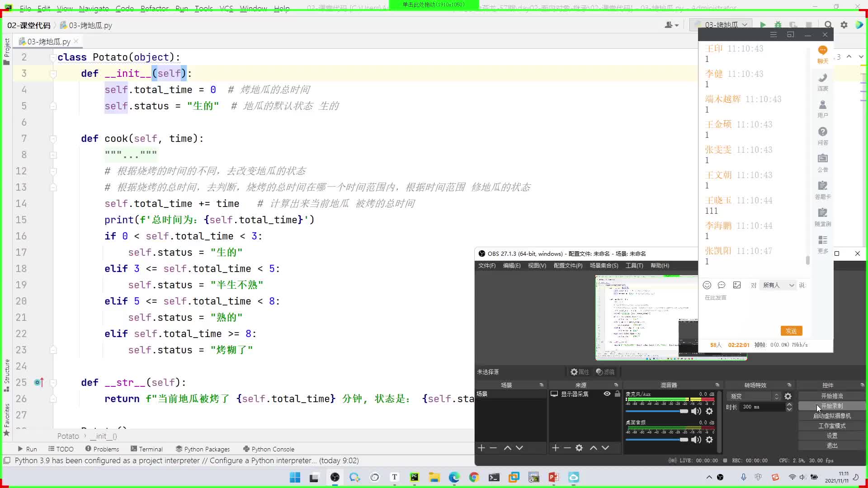
Task: Toggle 启动虚拟摄像机 virtual camera
Action: 832,416
